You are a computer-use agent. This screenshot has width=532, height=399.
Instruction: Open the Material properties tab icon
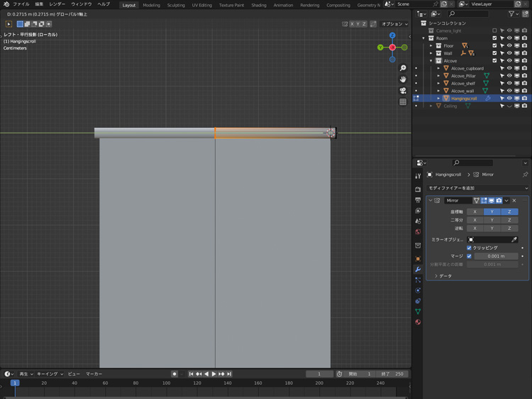coord(418,322)
